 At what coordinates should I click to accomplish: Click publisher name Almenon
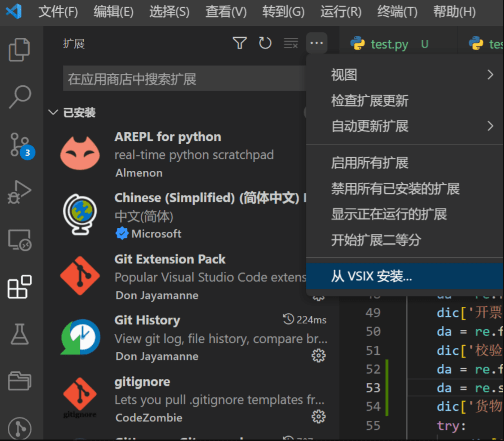click(x=139, y=173)
